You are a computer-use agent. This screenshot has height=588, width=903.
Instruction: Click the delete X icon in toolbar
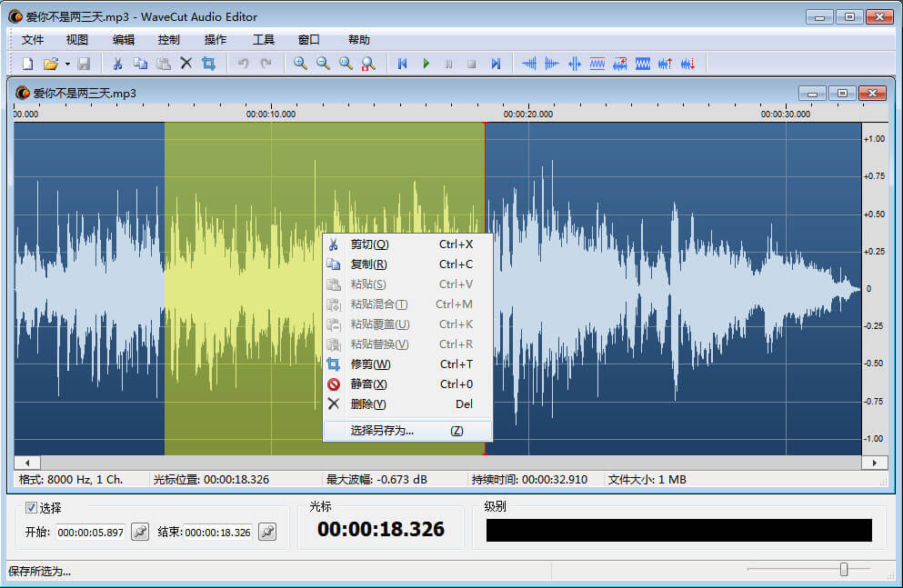point(186,64)
